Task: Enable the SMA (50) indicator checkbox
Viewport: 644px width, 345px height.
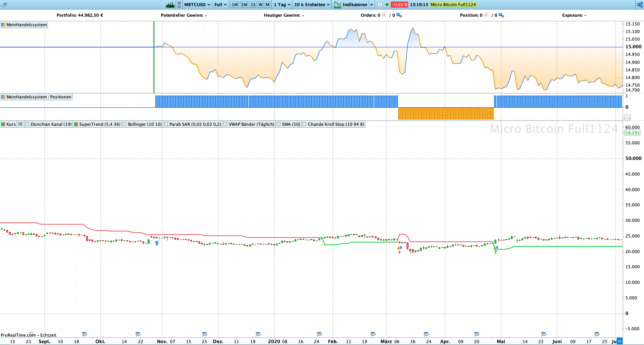Action: pyautogui.click(x=278, y=124)
